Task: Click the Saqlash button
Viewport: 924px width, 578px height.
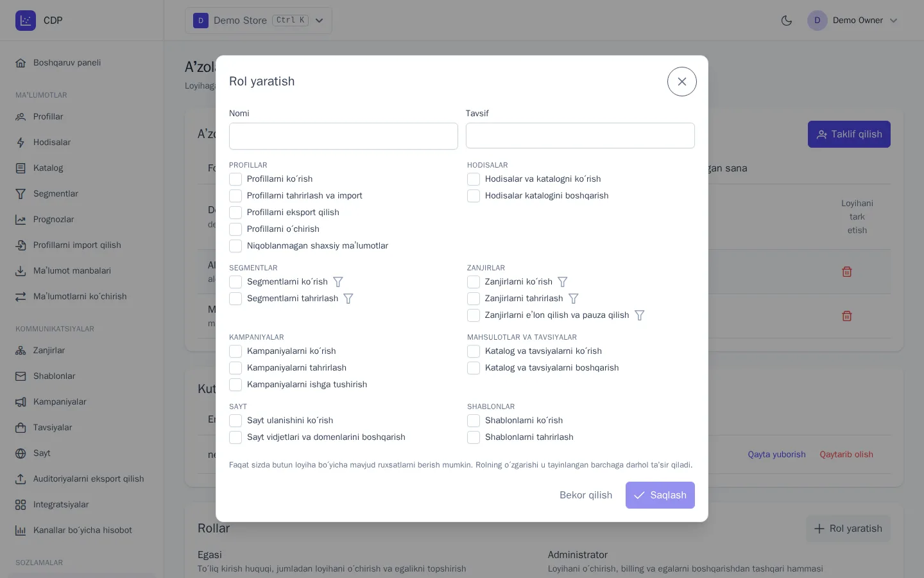Action: 660,495
